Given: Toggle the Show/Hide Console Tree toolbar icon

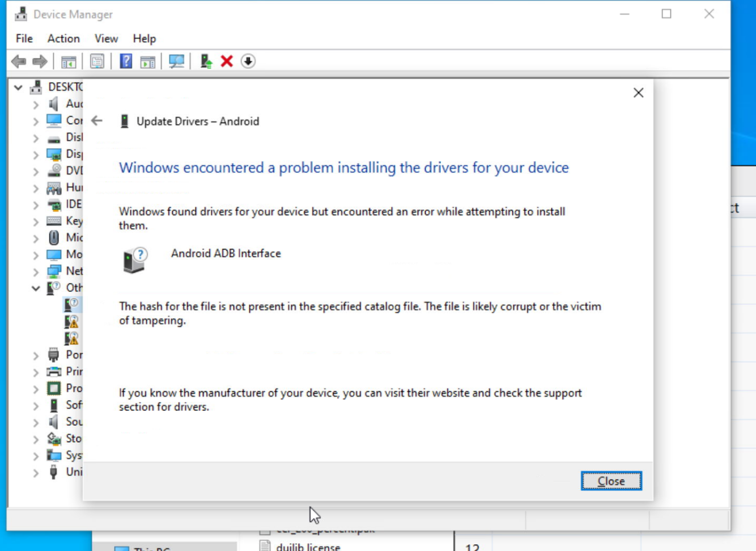Looking at the screenshot, I should [x=69, y=61].
